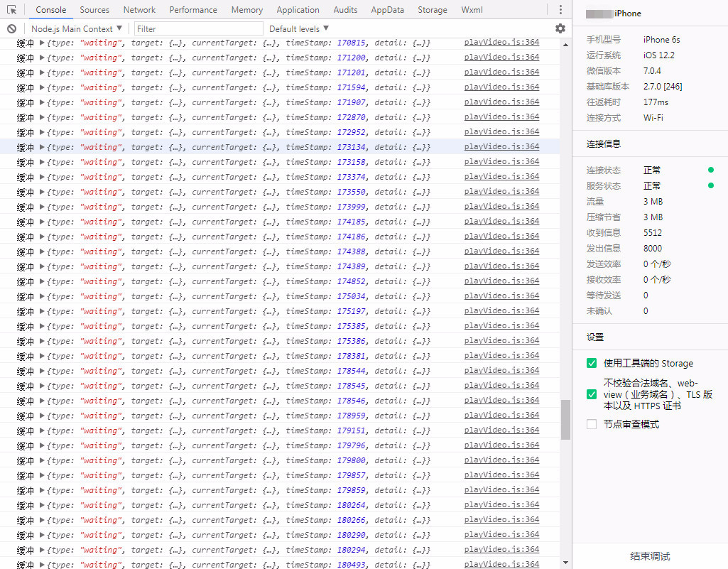The image size is (728, 569).
Task: Click the console vertical scrollbar thumb
Action: click(x=565, y=419)
